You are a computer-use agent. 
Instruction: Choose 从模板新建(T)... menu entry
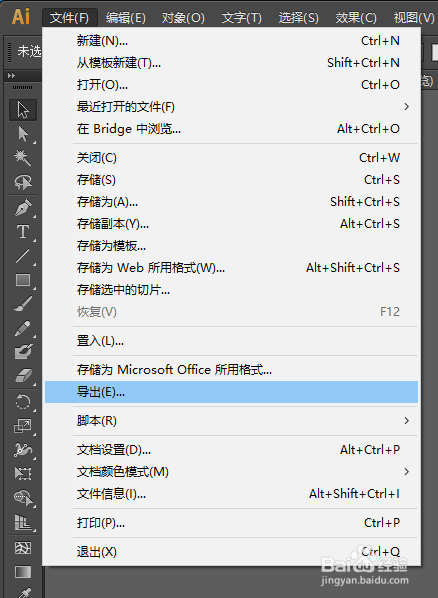pyautogui.click(x=232, y=63)
